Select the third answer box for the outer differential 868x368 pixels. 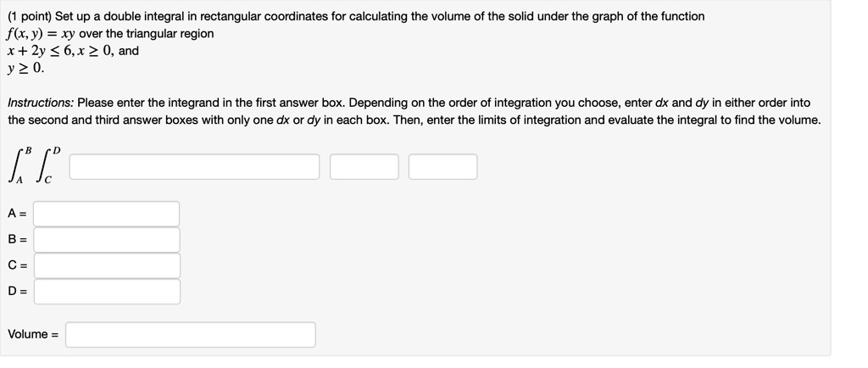(442, 166)
